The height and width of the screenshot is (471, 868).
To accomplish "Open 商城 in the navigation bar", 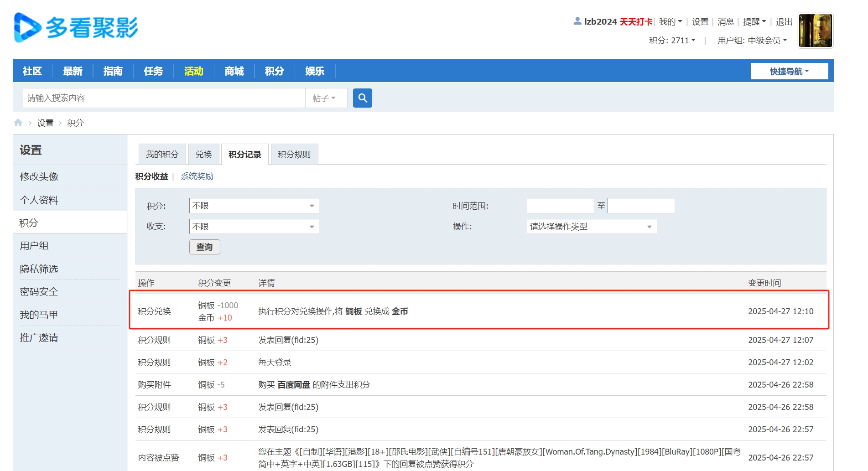I will tap(234, 71).
